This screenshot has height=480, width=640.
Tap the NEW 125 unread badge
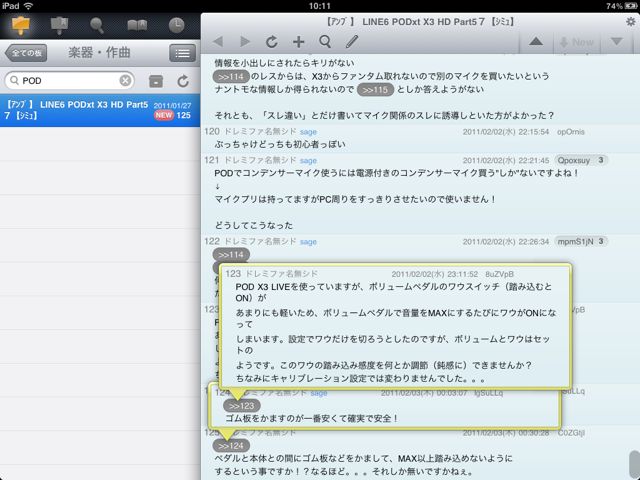[173, 116]
